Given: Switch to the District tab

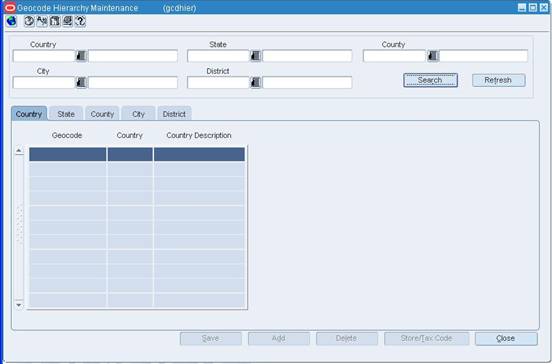Looking at the screenshot, I should (x=174, y=114).
